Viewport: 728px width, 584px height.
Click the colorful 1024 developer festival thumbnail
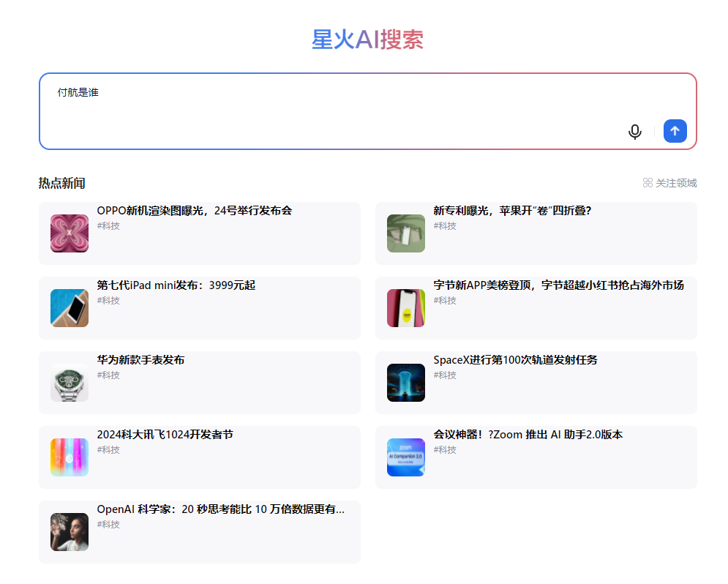70,457
